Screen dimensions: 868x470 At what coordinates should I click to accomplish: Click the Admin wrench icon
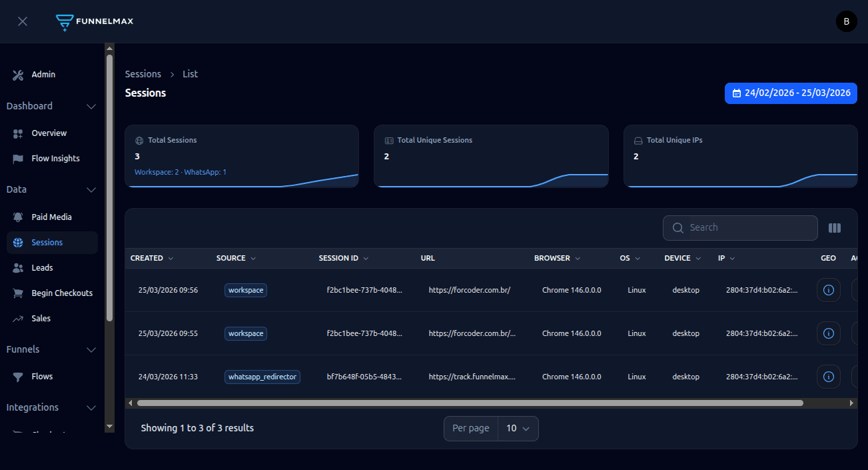coord(17,75)
